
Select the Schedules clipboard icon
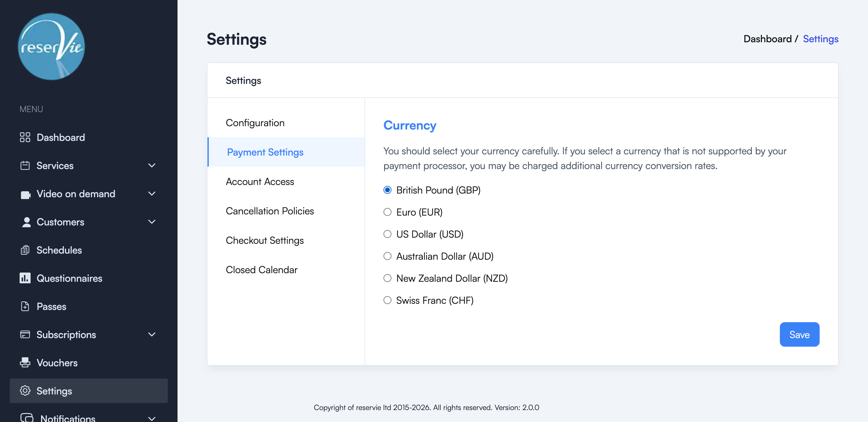point(25,250)
